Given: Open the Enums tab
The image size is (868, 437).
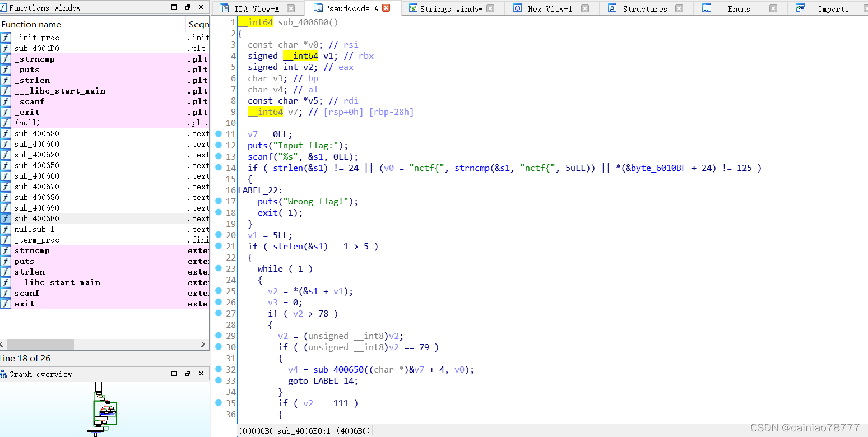Looking at the screenshot, I should pyautogui.click(x=739, y=8).
